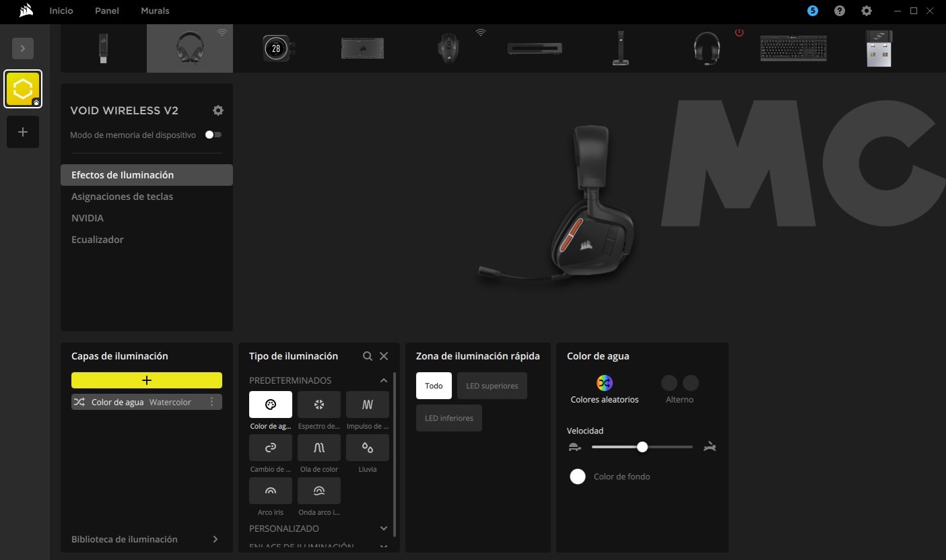
Task: Expand Biblioteca de iluminación panel
Action: click(215, 539)
